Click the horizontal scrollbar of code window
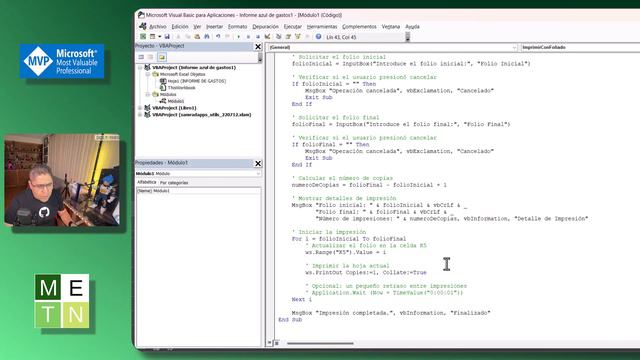 click(320, 343)
